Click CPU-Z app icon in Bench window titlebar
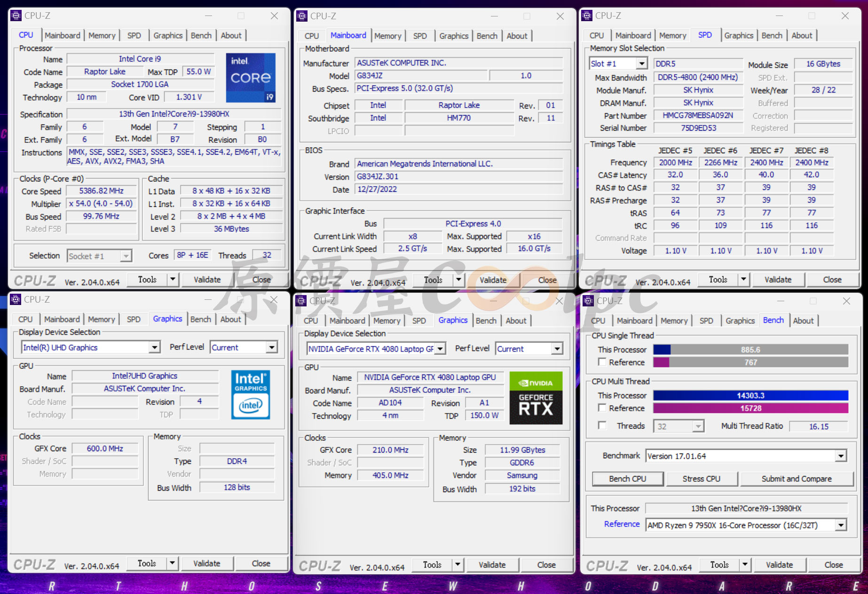868x594 pixels. click(588, 301)
